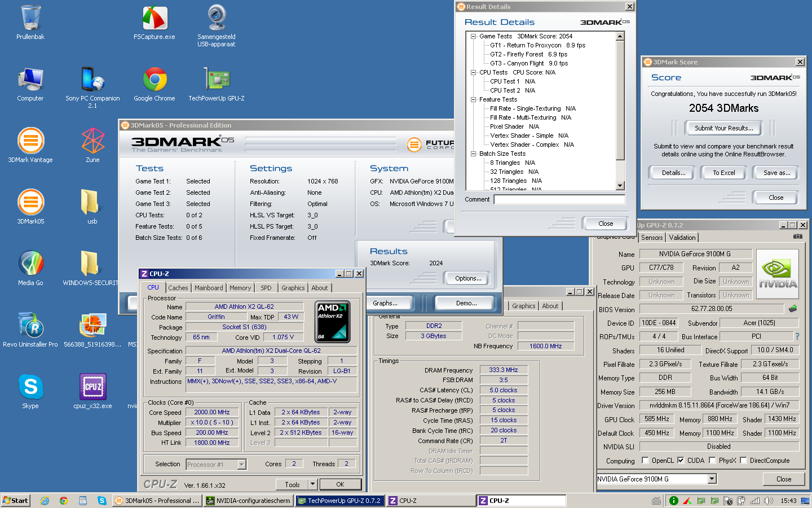Viewport: 812px width, 508px height.
Task: Enable the OpenCL checkbox in GPU-Z
Action: [645, 461]
